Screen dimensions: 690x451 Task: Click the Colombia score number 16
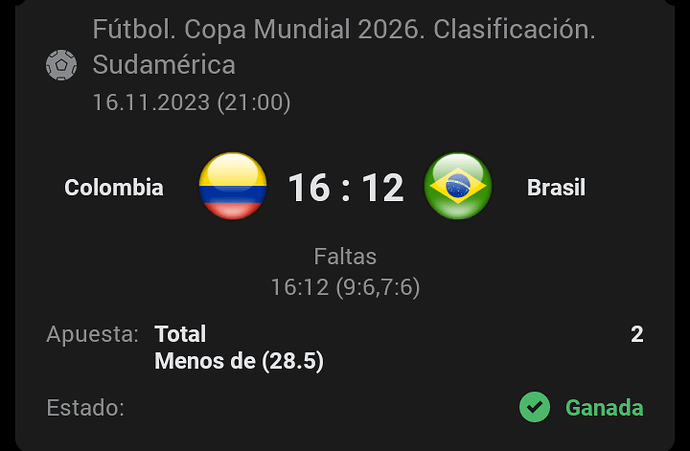[309, 188]
